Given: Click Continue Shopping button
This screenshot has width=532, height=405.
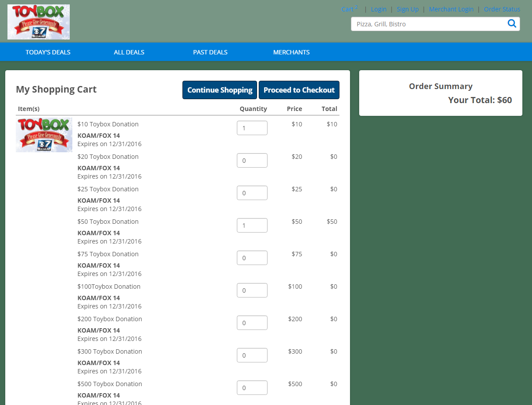Looking at the screenshot, I should 220,90.
